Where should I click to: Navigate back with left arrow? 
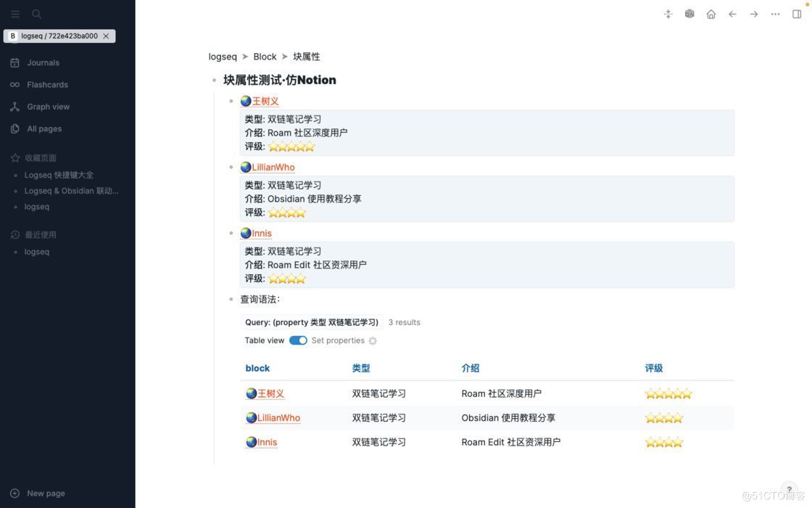pos(732,14)
